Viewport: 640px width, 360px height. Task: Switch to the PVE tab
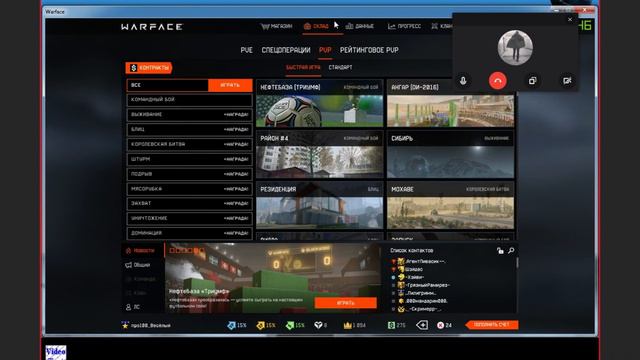coord(247,50)
